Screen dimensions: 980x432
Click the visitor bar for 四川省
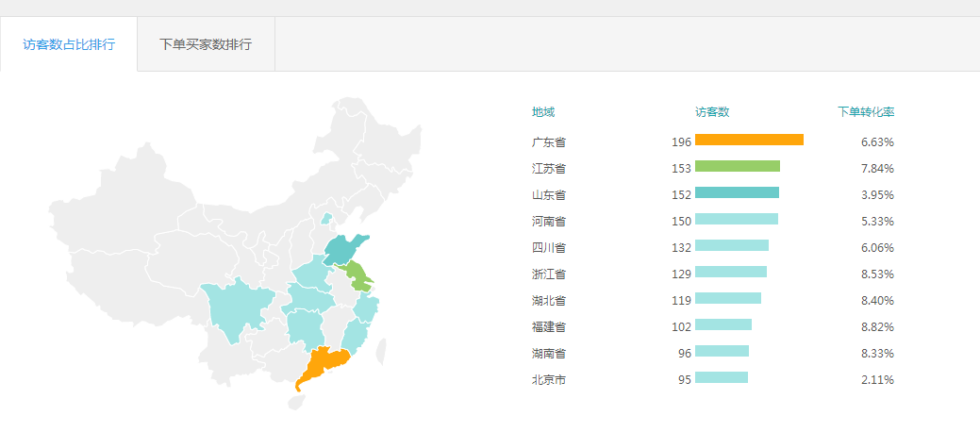click(732, 245)
